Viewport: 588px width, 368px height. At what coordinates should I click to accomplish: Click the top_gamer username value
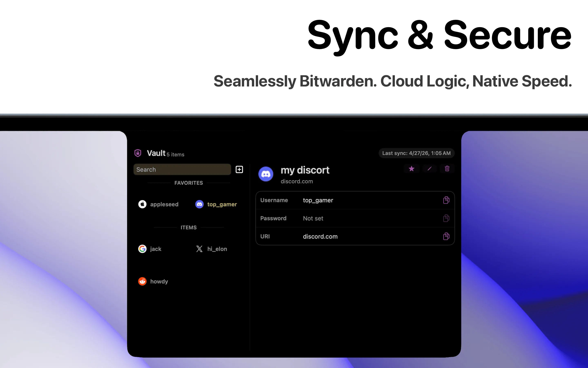point(318,200)
